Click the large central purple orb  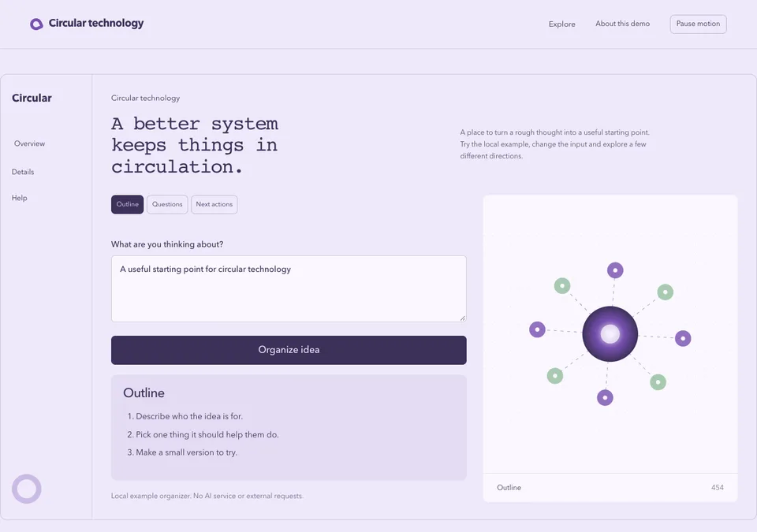pyautogui.click(x=610, y=333)
